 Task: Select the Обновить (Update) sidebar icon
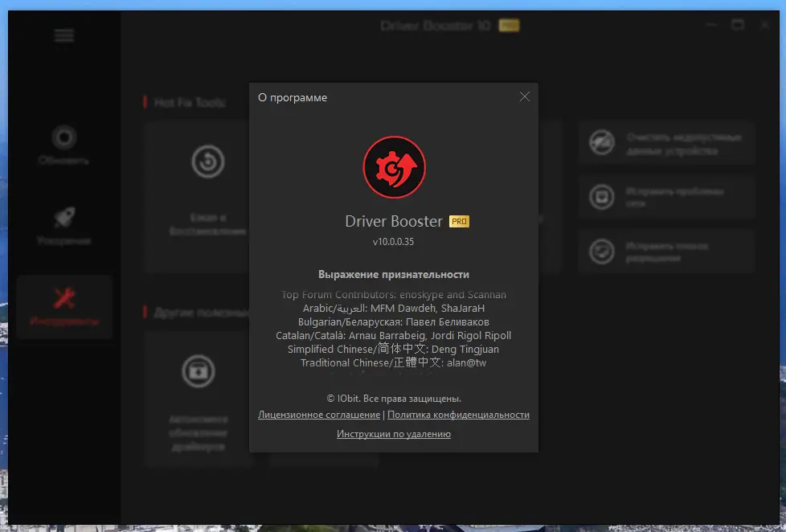[x=63, y=137]
